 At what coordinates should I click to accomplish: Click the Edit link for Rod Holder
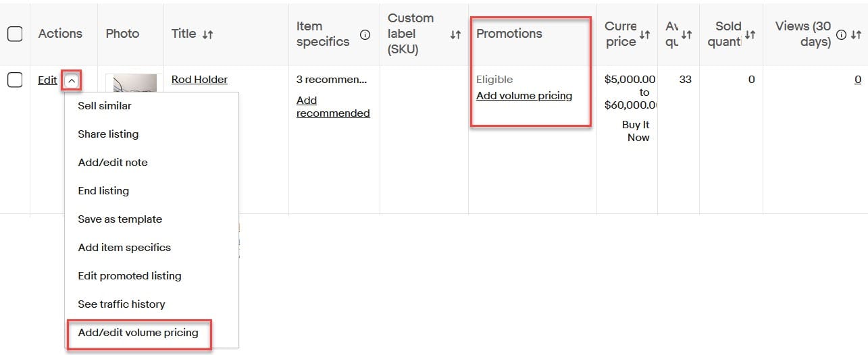click(x=47, y=80)
